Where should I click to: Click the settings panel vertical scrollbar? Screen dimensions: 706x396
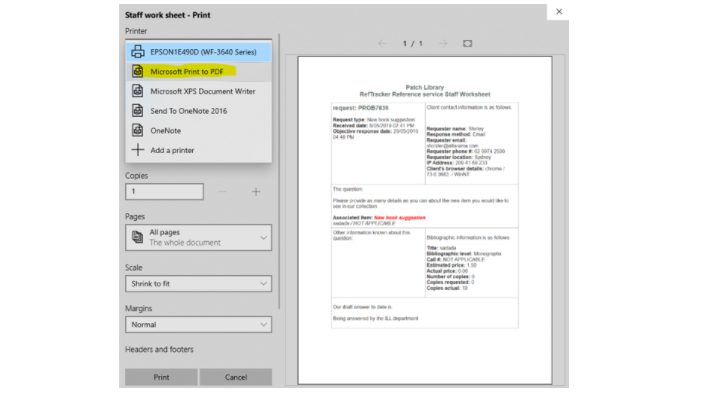[279, 171]
